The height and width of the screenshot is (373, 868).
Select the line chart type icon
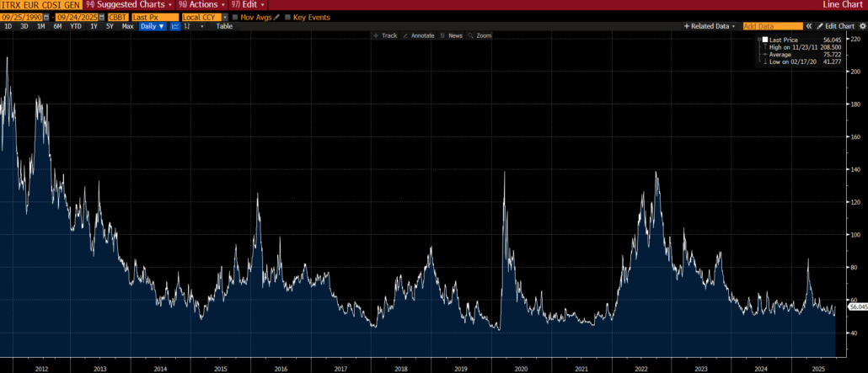(175, 26)
